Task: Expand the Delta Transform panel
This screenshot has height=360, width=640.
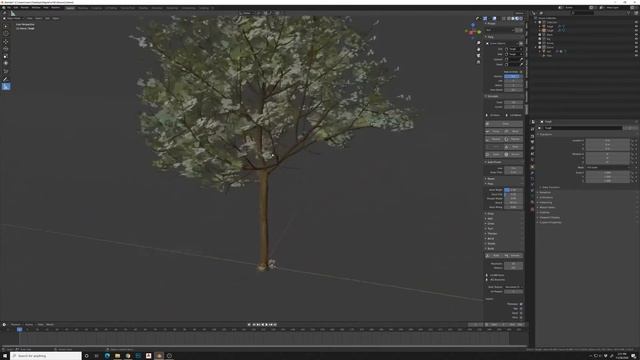Action: click(x=550, y=187)
